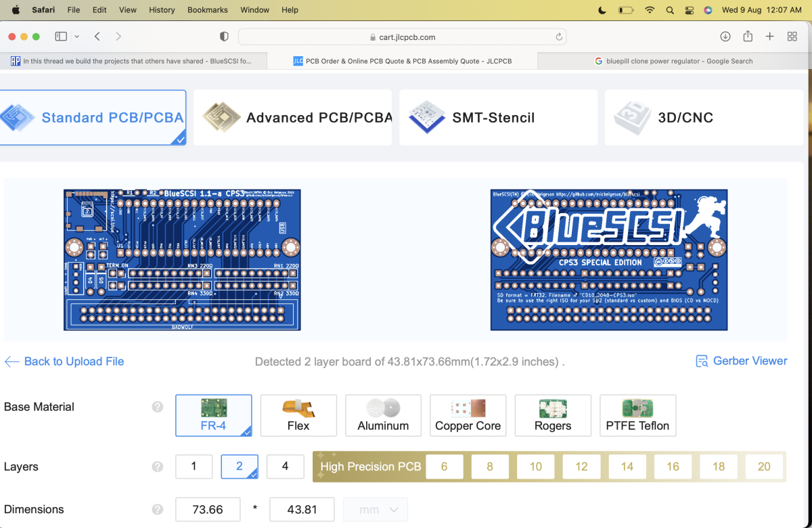Screen dimensions: 812x528
Task: Click help icon beside Dimensions
Action: click(x=157, y=510)
